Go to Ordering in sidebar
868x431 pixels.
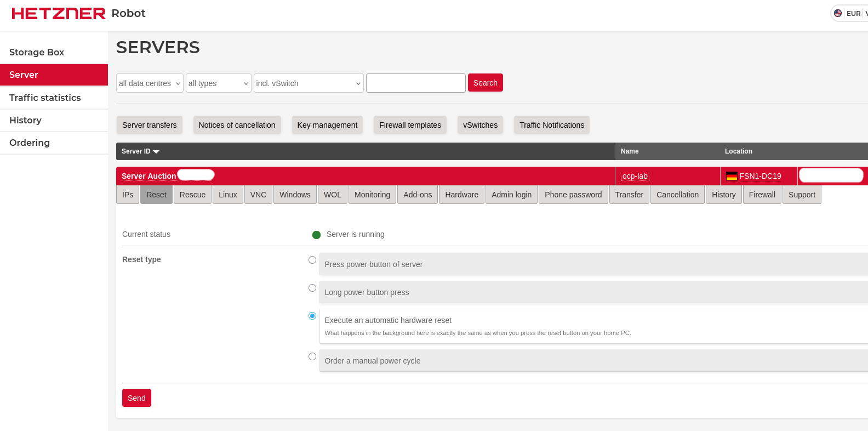(x=54, y=143)
